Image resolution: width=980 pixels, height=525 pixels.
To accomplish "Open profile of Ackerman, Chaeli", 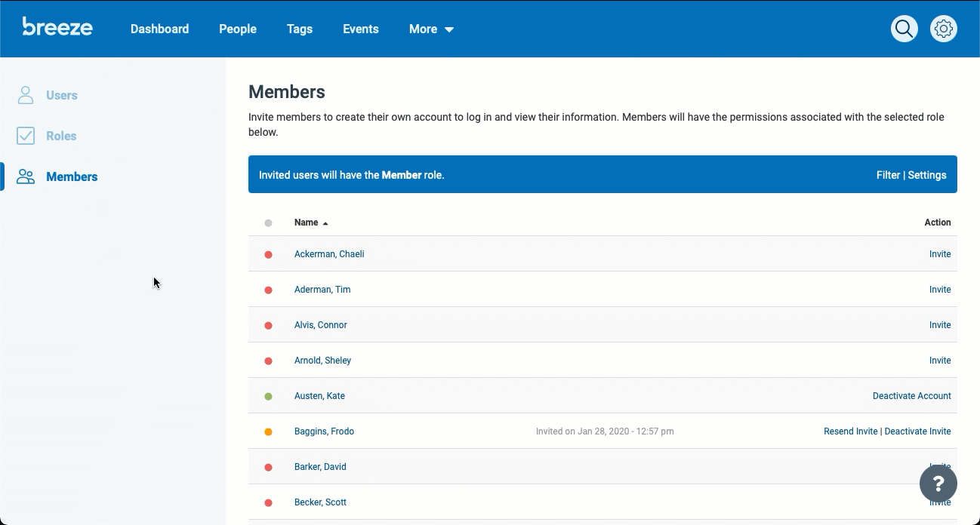I will pos(329,254).
